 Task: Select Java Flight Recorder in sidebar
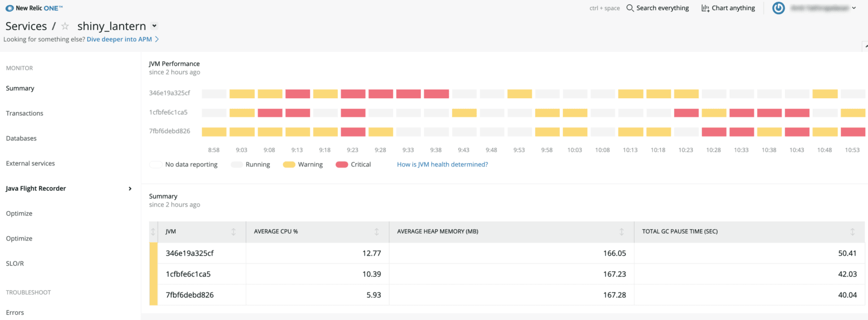coord(36,189)
